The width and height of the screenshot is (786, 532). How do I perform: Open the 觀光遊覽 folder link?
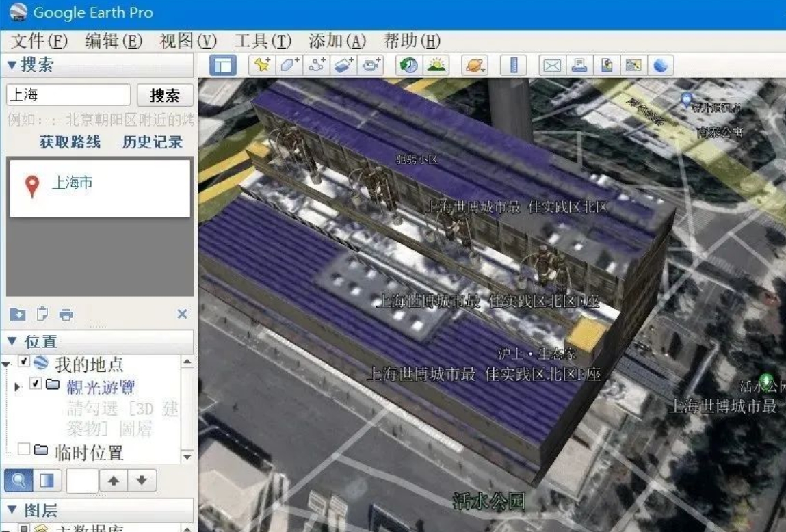[101, 387]
